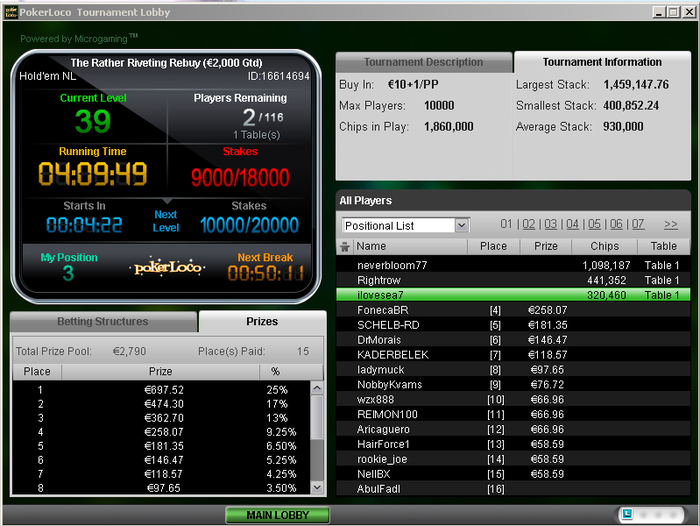The width and height of the screenshot is (700, 526).
Task: Select player row neverbloom77
Action: (513, 265)
